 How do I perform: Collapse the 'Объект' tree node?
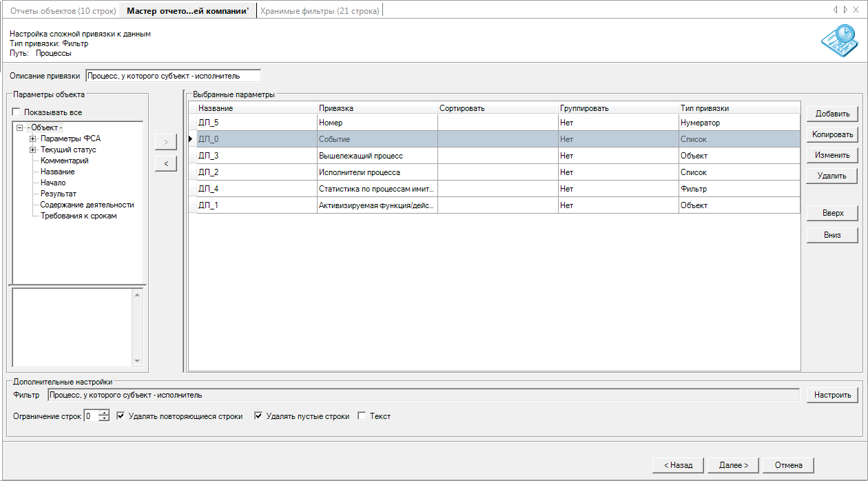(19, 127)
